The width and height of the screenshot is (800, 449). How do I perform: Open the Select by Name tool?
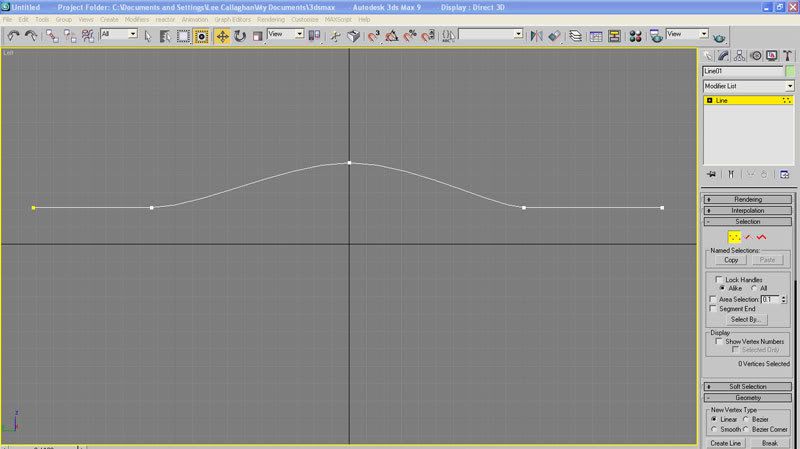(165, 36)
